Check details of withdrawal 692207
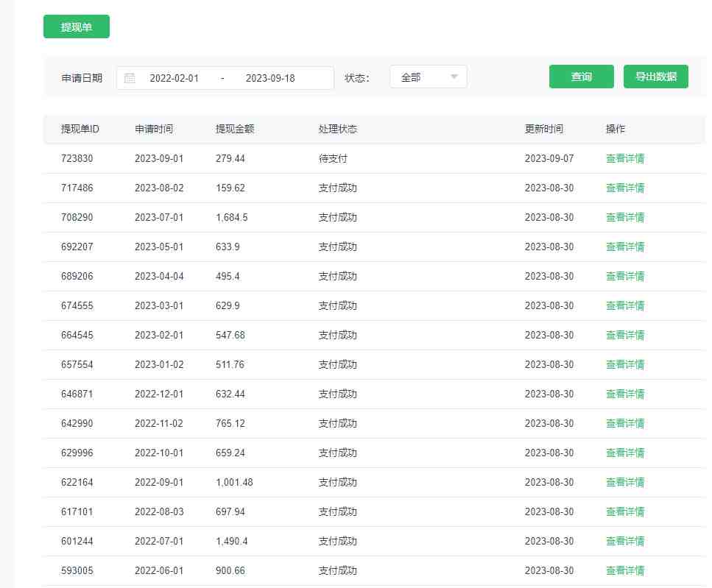 coord(625,246)
